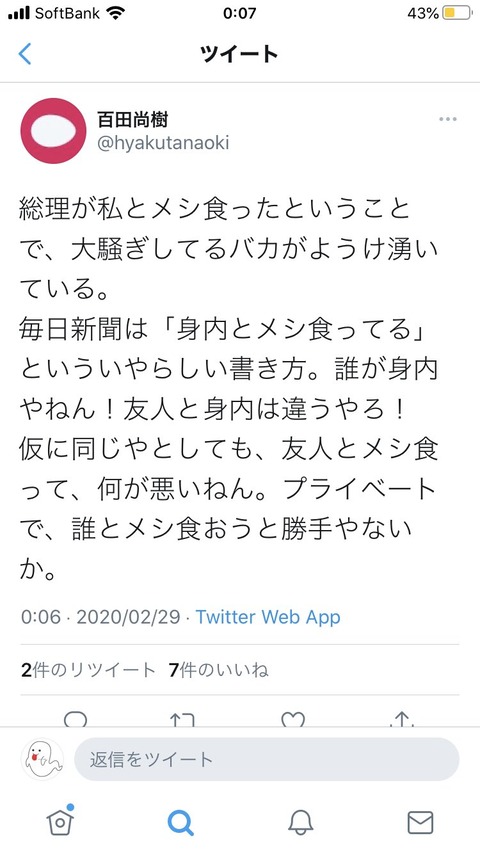480x854 pixels.
Task: Open the Twitter Web App link
Action: point(268,617)
